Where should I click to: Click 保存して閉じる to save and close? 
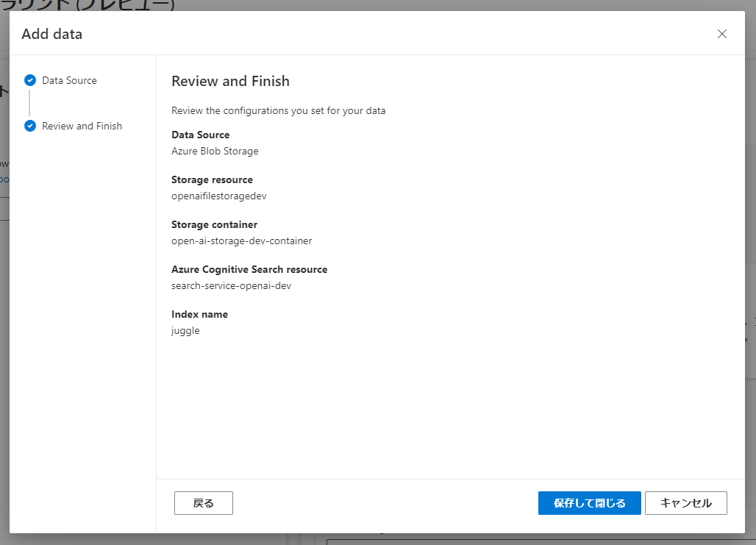click(589, 503)
